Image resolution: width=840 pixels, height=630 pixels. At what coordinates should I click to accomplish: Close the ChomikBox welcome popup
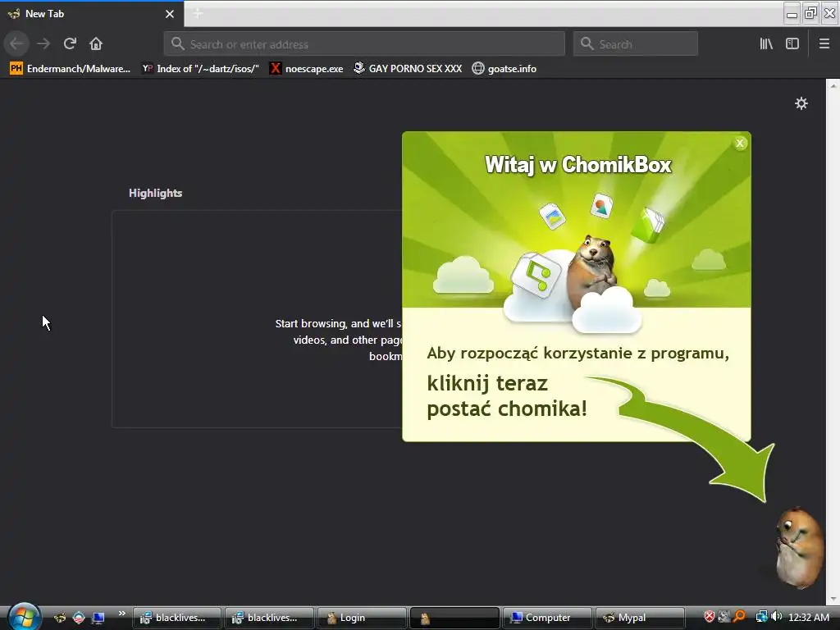click(x=740, y=143)
